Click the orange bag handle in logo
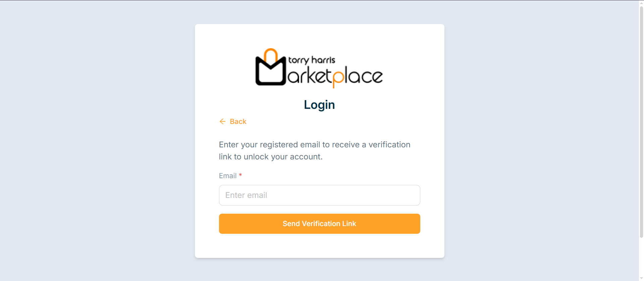The image size is (644, 281). coord(271,55)
